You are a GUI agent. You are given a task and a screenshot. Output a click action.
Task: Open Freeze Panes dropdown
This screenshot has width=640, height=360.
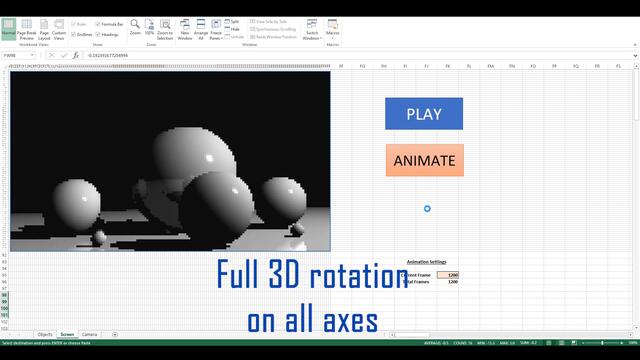(216, 29)
